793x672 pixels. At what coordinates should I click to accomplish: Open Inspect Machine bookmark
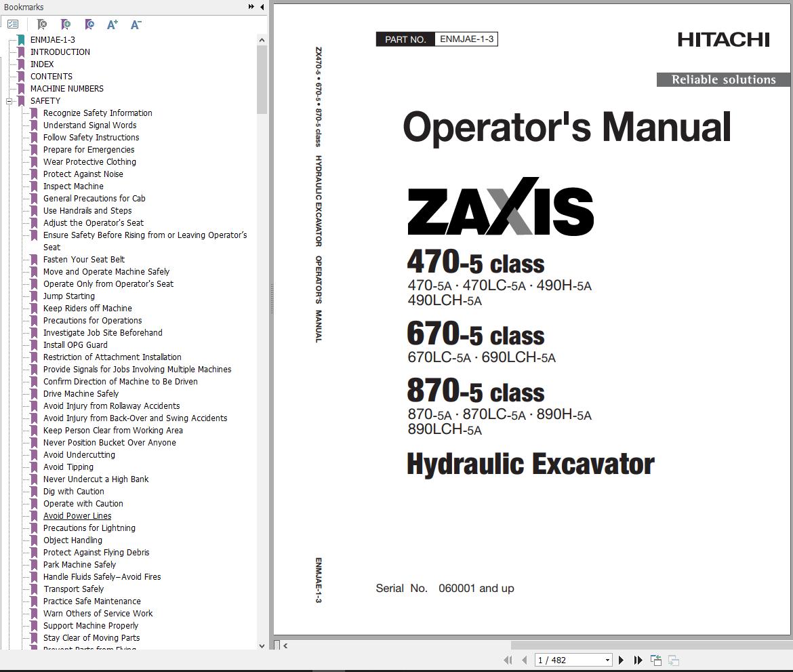[x=73, y=186]
